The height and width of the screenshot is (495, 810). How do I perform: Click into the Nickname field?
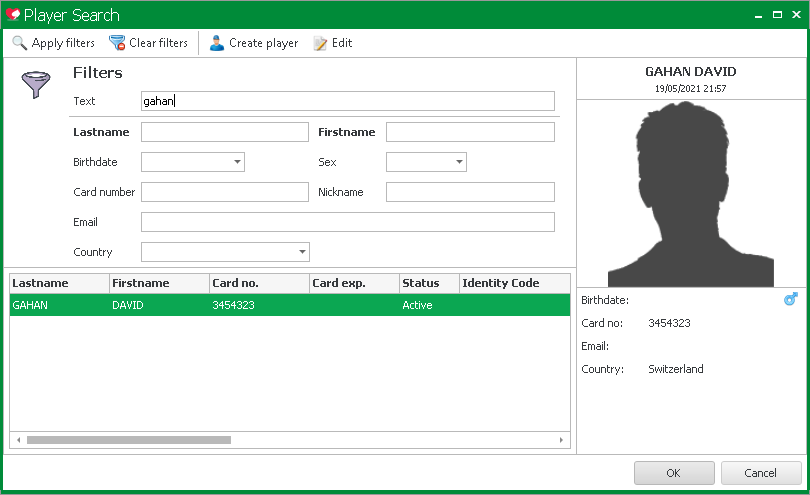[x=470, y=192]
